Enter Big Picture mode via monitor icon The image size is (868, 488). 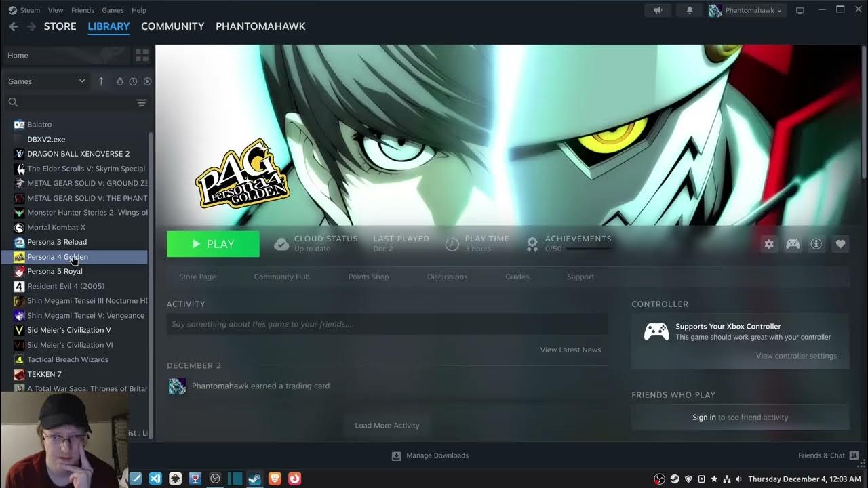tap(800, 10)
